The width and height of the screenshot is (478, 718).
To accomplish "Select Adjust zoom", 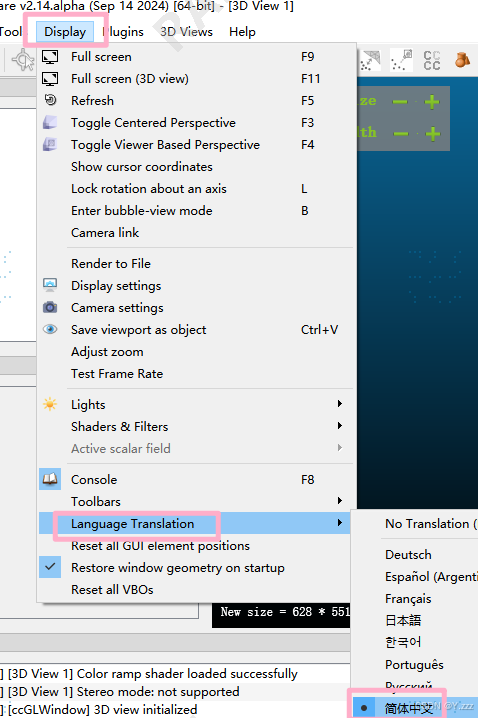I will coord(196,352).
